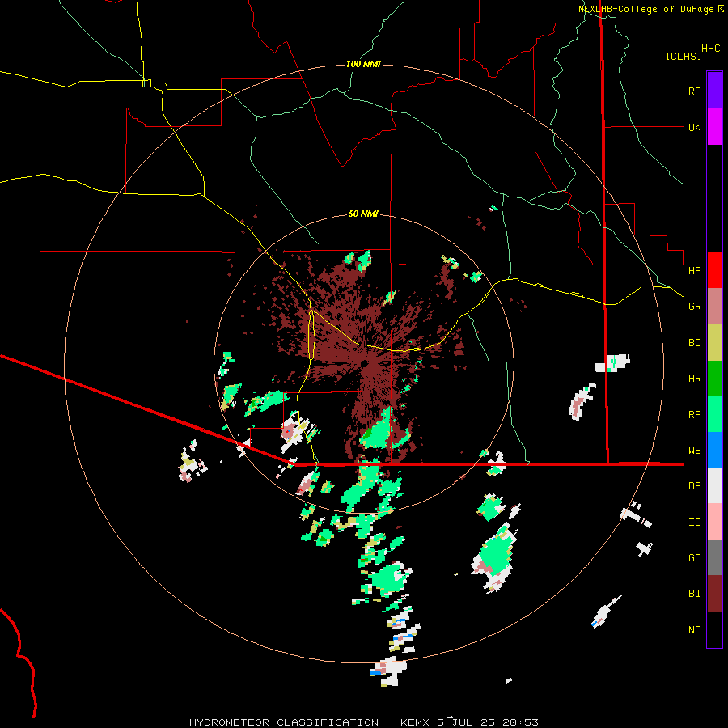Viewport: 728px width, 728px height.
Task: Click the HA legend label
Action: (x=694, y=270)
